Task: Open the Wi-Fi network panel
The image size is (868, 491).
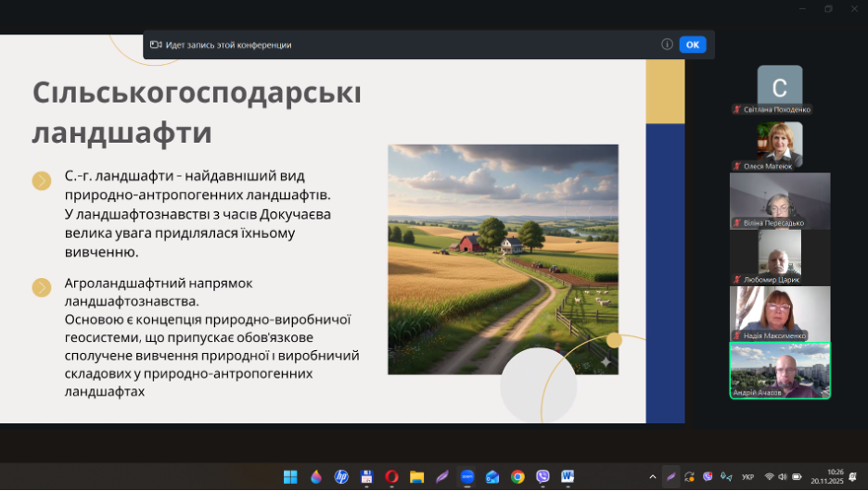Action: (769, 477)
